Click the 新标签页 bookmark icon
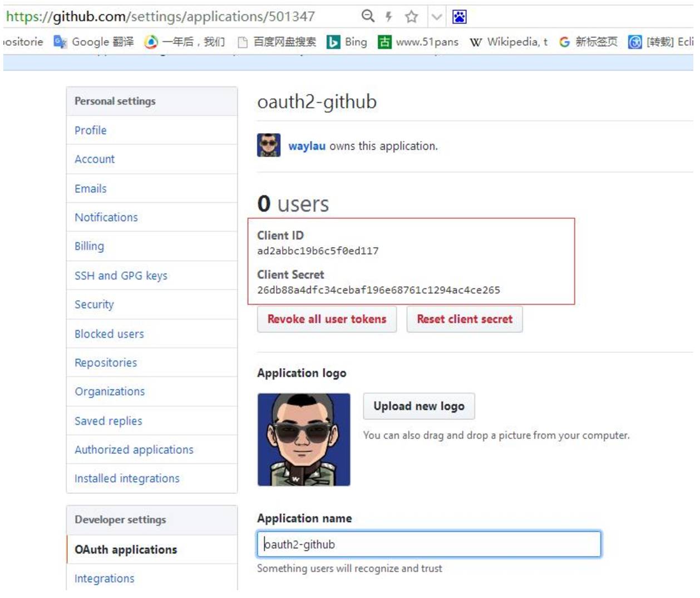This screenshot has width=700, height=598. click(x=564, y=42)
